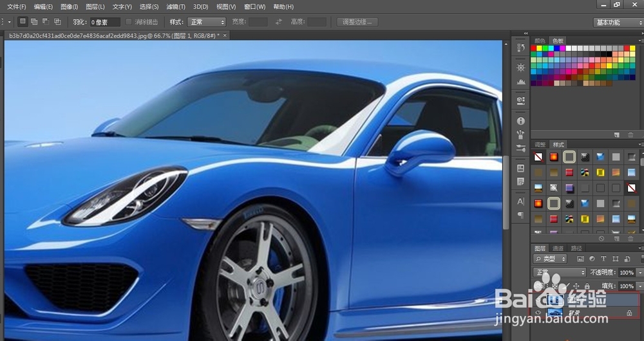Filter layers by shape layer icon

615,259
